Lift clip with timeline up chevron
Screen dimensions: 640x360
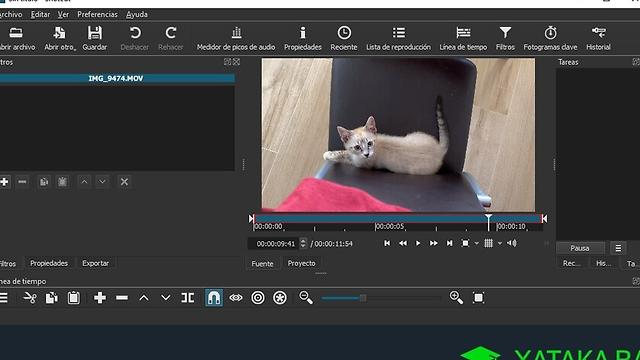144,298
